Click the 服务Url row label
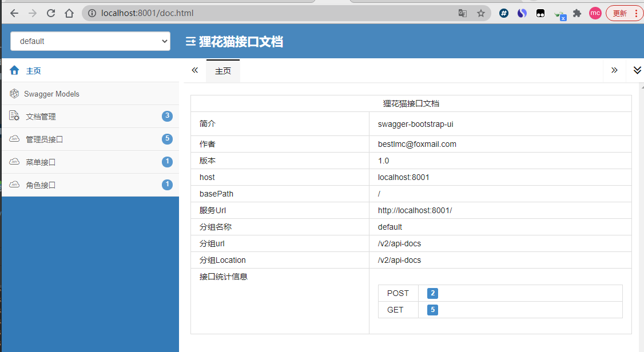This screenshot has width=644, height=352. coord(213,210)
